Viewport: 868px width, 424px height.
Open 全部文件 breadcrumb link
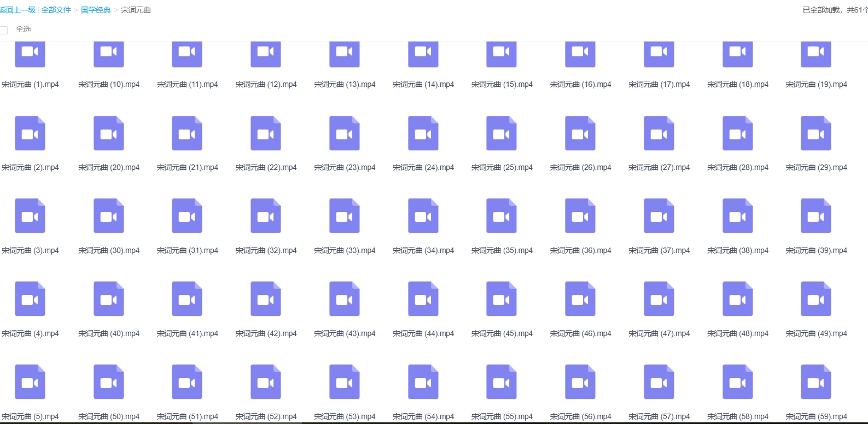pyautogui.click(x=56, y=10)
